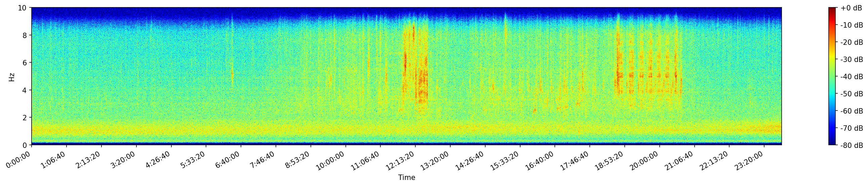Image resolution: width=868 pixels, height=186 pixels.
Task: Pick the dark blue bottom of colorbar
Action: 832,143
